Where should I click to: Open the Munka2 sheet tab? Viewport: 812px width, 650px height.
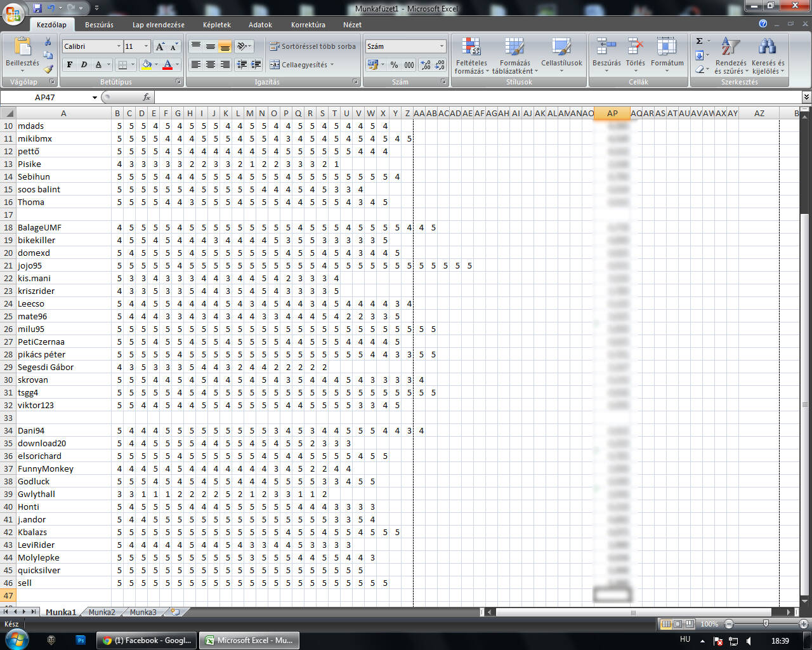click(x=101, y=613)
